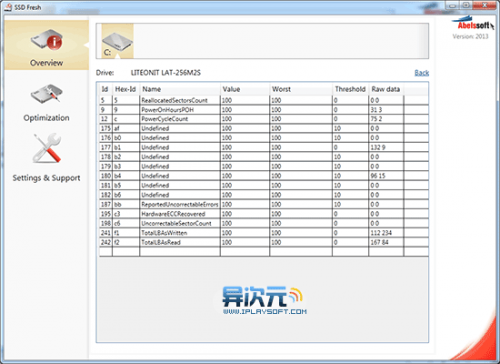Viewport: 500px width, 364px height.
Task: Click the Back link
Action: (x=421, y=73)
